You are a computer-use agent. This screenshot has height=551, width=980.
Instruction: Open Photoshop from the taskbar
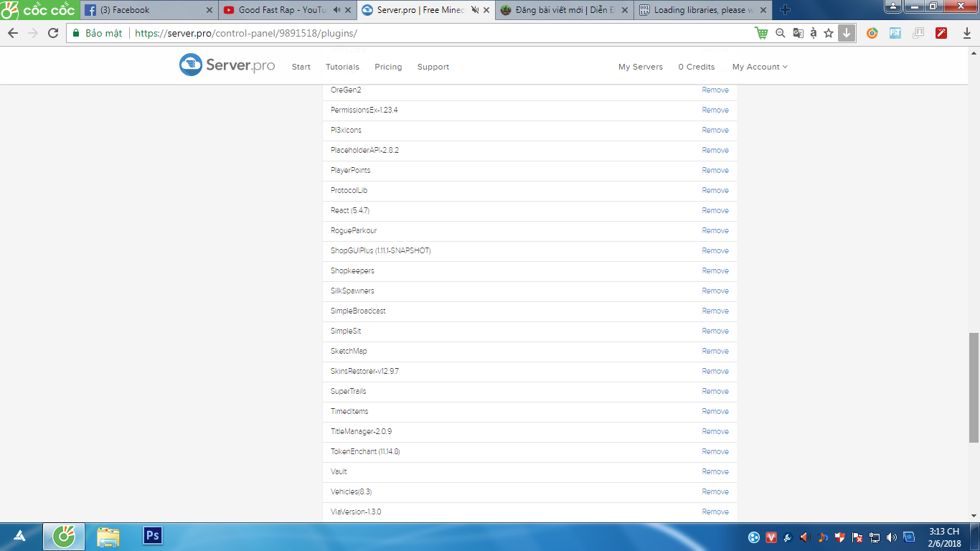click(x=153, y=535)
